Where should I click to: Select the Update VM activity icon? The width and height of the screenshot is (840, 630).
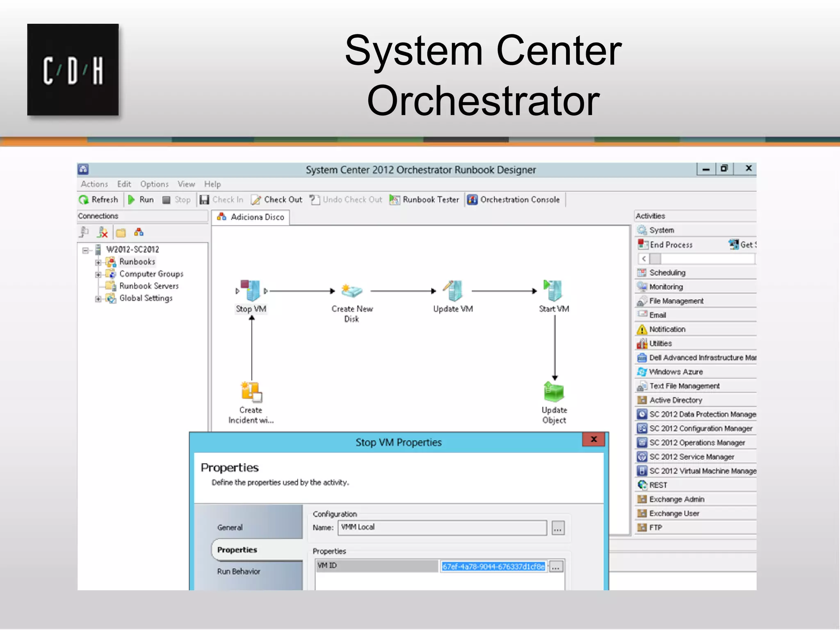tap(453, 290)
